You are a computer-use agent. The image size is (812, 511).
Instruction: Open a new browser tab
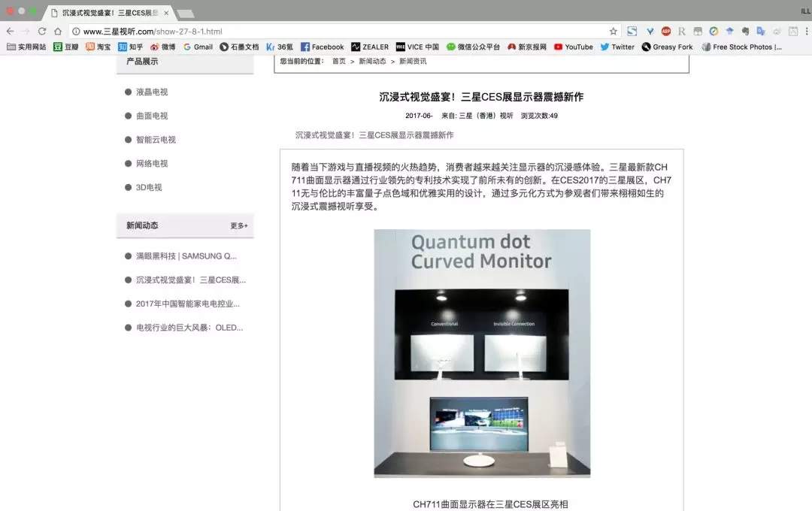coord(186,14)
